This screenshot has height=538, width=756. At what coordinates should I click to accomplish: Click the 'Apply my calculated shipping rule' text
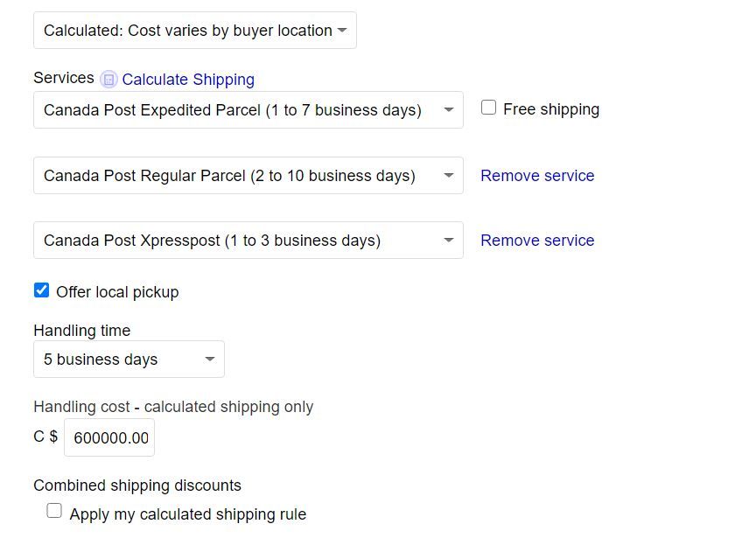pos(187,514)
